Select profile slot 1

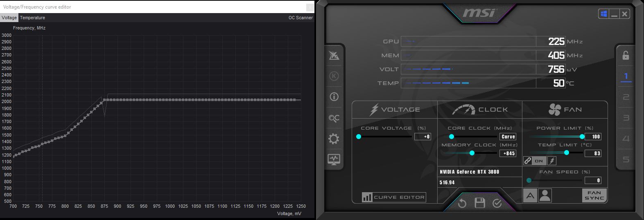tap(626, 76)
